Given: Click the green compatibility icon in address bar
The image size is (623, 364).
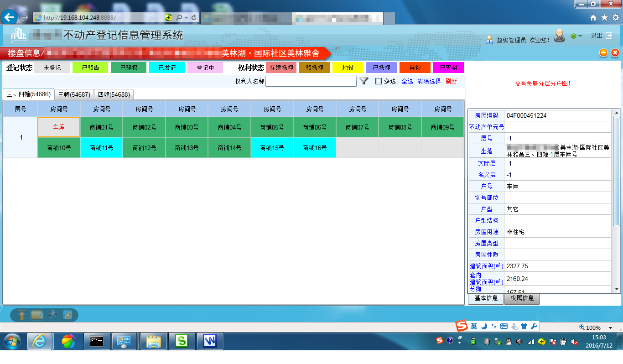Looking at the screenshot, I should [169, 17].
